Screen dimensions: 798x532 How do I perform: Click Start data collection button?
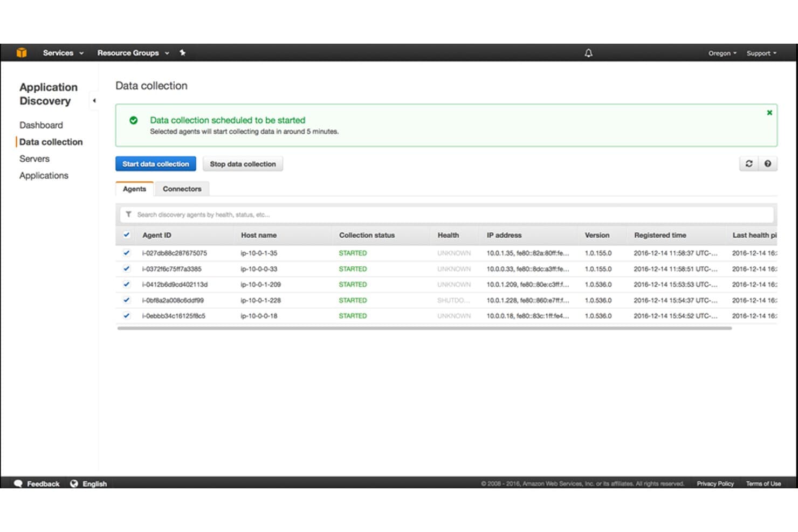156,164
